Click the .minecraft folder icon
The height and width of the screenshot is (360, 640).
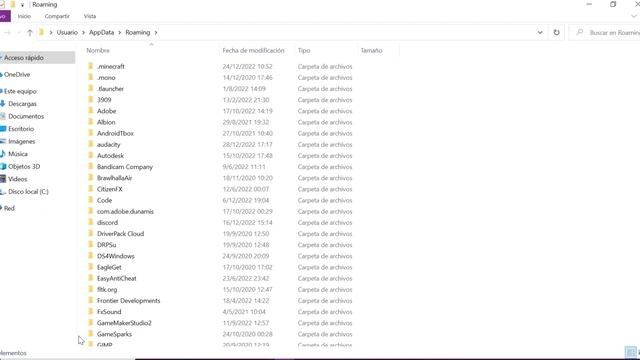[x=91, y=66]
